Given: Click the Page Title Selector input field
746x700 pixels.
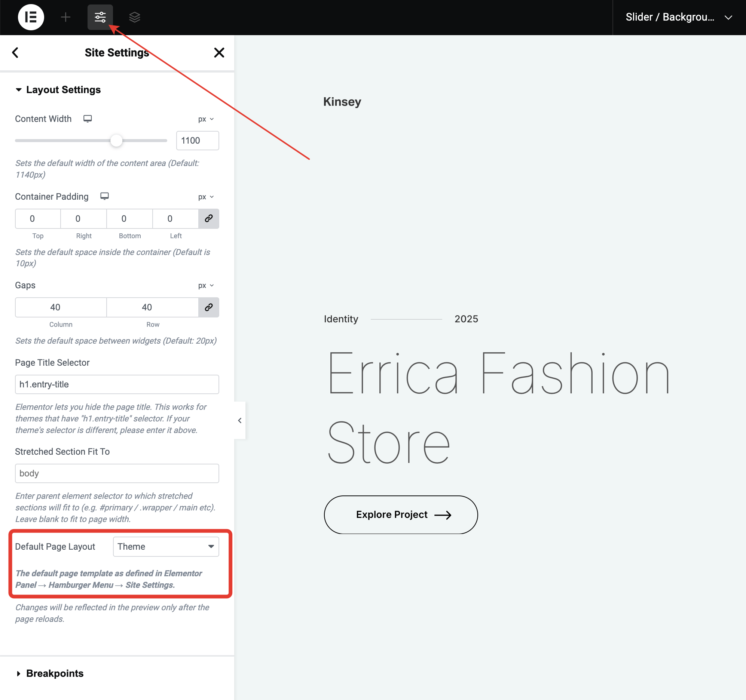Looking at the screenshot, I should (x=117, y=384).
